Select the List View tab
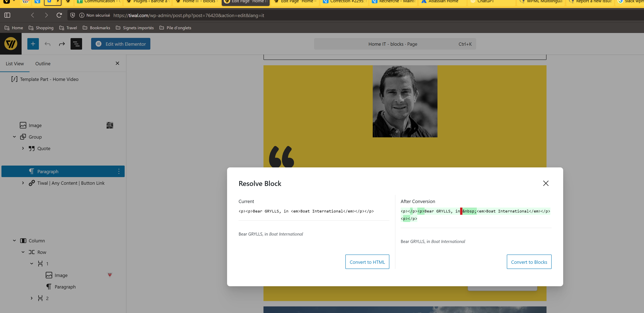Viewport: 644px width, 313px height. [15, 64]
